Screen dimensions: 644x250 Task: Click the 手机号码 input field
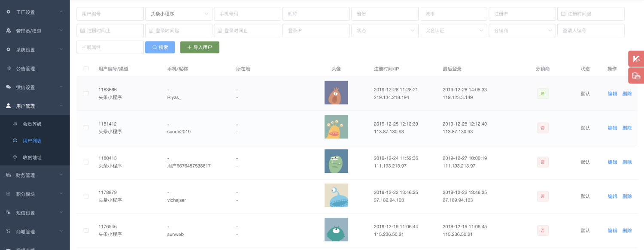(x=247, y=14)
